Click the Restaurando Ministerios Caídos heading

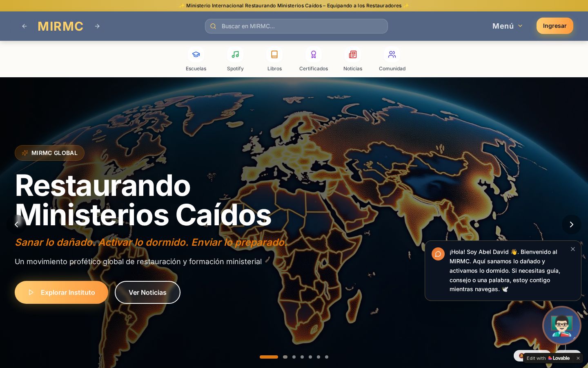143,200
